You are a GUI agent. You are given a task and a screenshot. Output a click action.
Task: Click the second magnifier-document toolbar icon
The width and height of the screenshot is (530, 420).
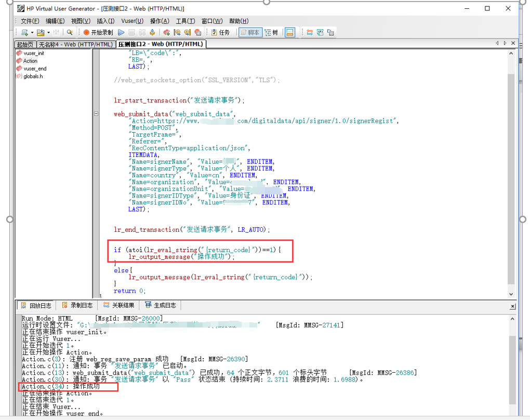187,32
